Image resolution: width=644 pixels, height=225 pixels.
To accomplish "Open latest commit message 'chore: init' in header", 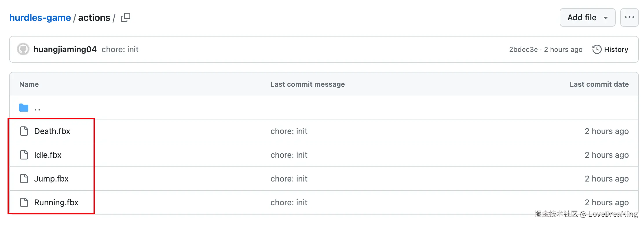I will [x=120, y=49].
